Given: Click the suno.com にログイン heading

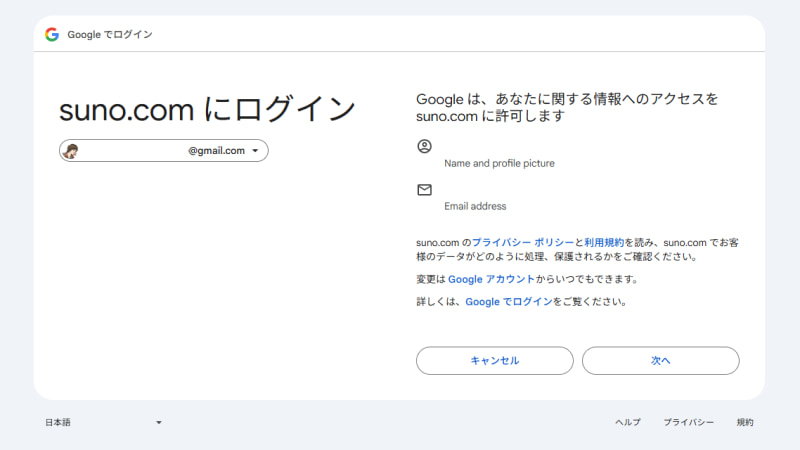Looking at the screenshot, I should (208, 109).
